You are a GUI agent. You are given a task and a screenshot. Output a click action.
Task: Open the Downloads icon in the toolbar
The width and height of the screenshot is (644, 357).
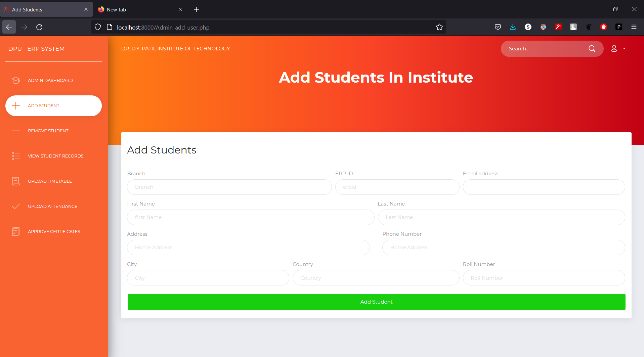pyautogui.click(x=513, y=27)
